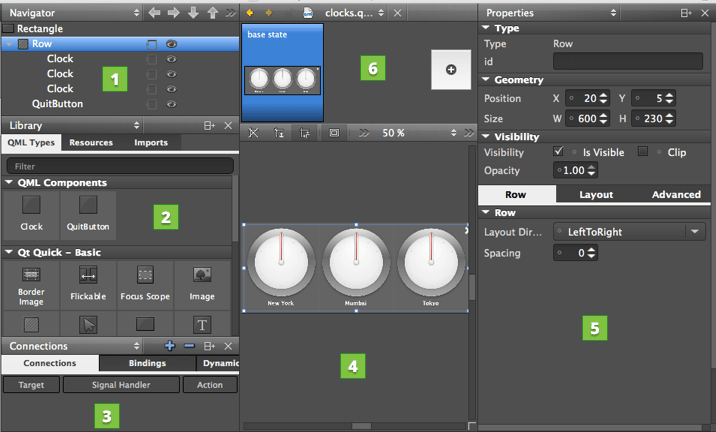Add a connection with the blue plus icon
The width and height of the screenshot is (716, 432).
(170, 346)
